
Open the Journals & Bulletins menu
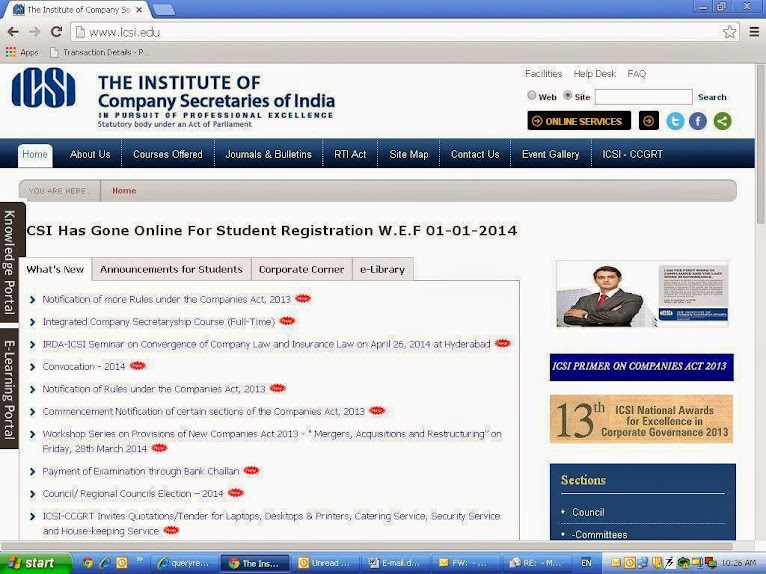pyautogui.click(x=268, y=154)
